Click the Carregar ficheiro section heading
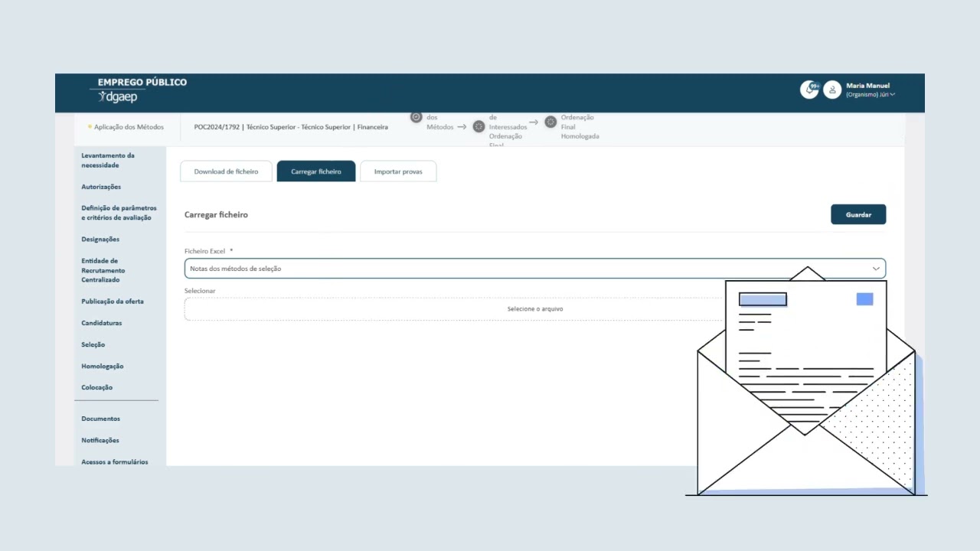980x551 pixels. coord(216,215)
